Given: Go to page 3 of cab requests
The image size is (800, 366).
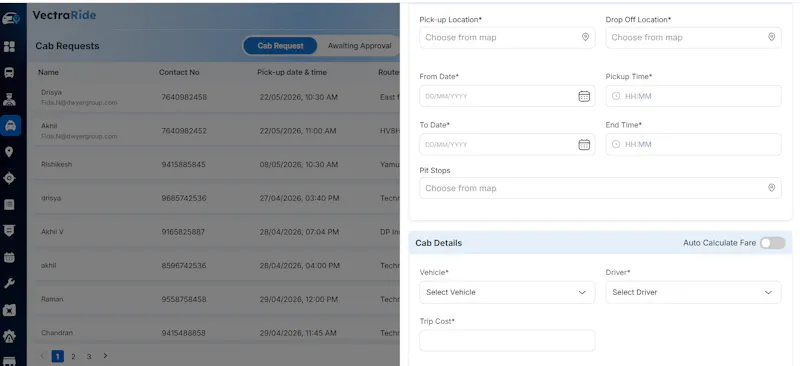Looking at the screenshot, I should (89, 356).
